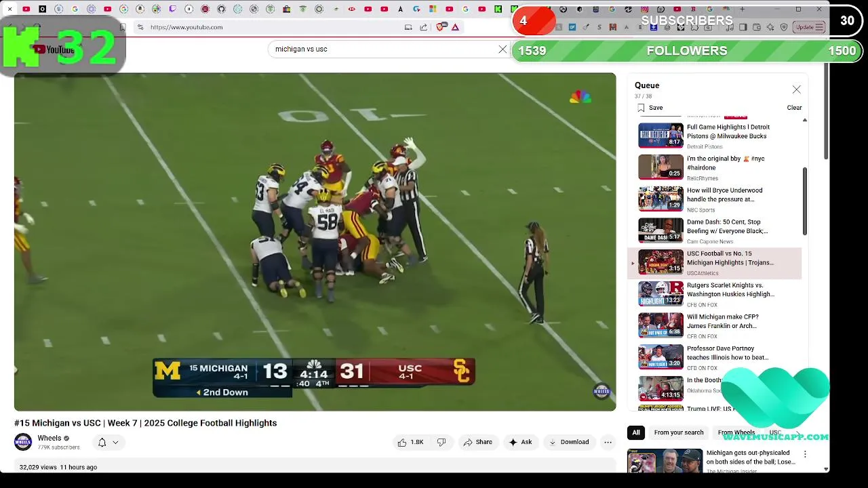This screenshot has width=868, height=488.
Task: Clear the search box with X icon
Action: [x=502, y=49]
